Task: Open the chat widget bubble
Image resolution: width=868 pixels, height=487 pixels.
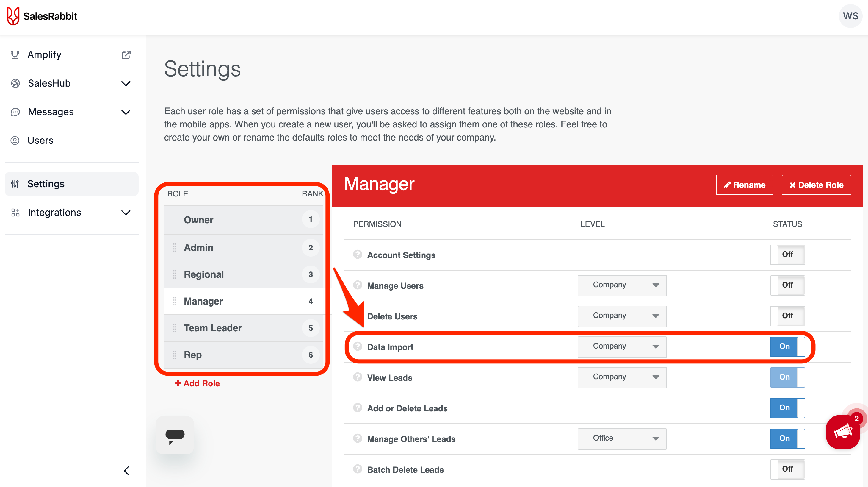Action: 175,435
